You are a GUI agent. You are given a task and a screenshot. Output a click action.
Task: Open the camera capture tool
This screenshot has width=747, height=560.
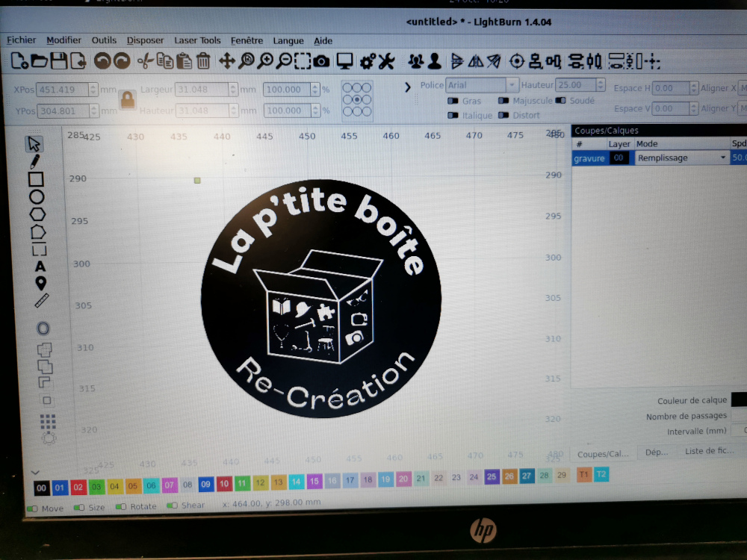pyautogui.click(x=321, y=61)
